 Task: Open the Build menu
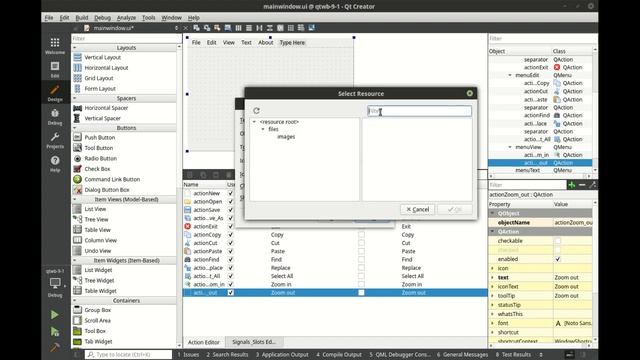pos(82,18)
